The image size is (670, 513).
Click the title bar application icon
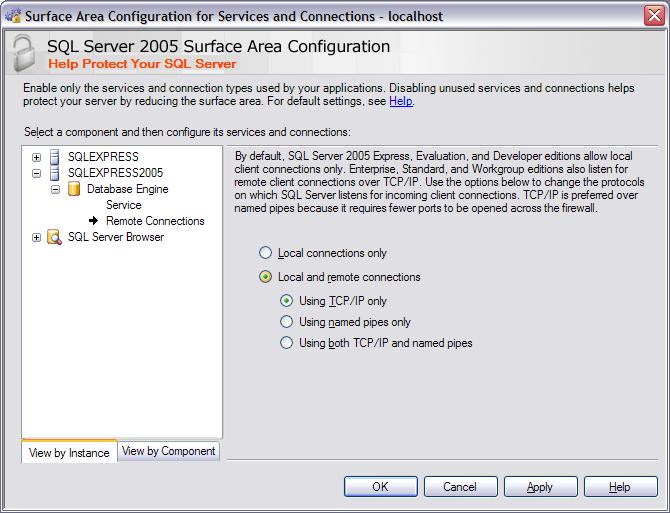pyautogui.click(x=13, y=16)
